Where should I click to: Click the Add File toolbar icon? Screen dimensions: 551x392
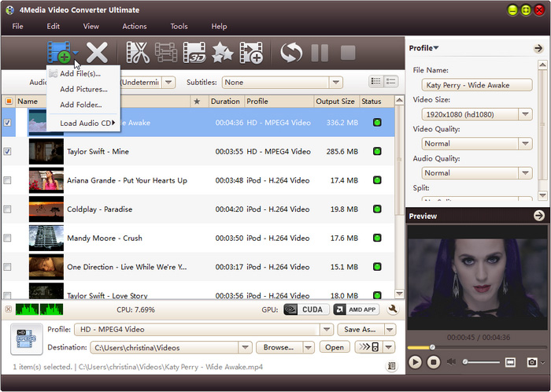coord(58,52)
